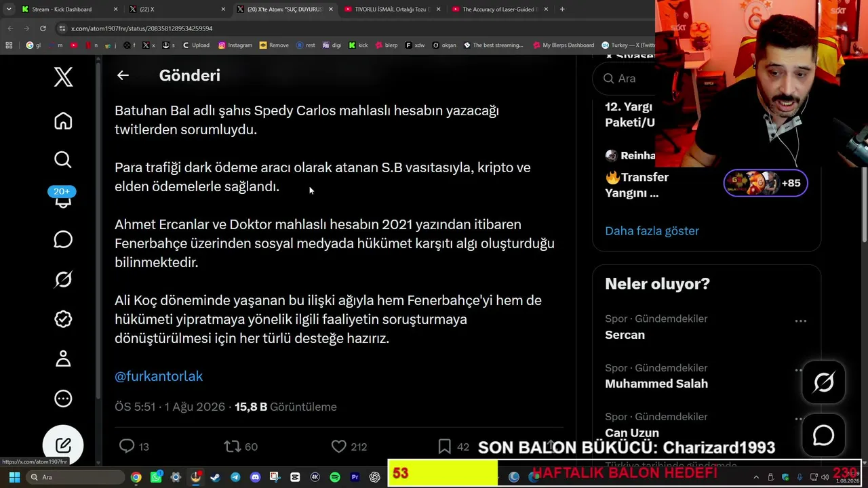Open the More circle menu in sidebar
The image size is (868, 488).
[63, 399]
